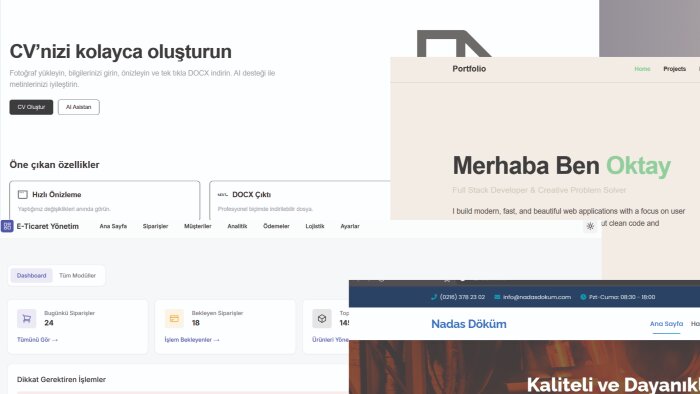Image resolution: width=700 pixels, height=394 pixels.
Task: Click the DOCX Çıktı card icon
Action: click(223, 195)
